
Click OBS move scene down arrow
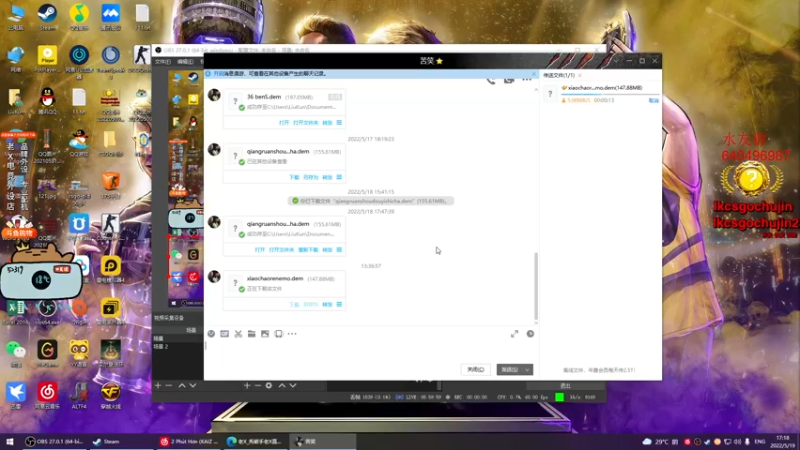(x=193, y=386)
